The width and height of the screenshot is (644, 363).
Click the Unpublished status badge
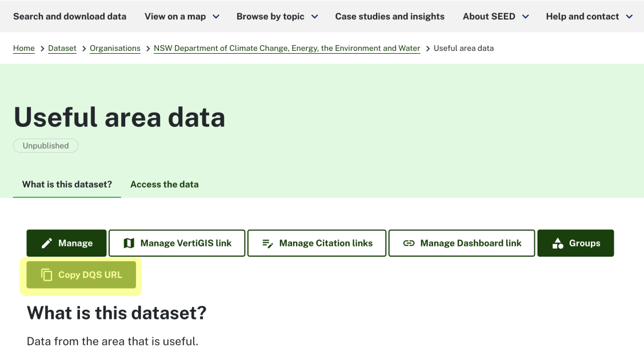(x=46, y=146)
